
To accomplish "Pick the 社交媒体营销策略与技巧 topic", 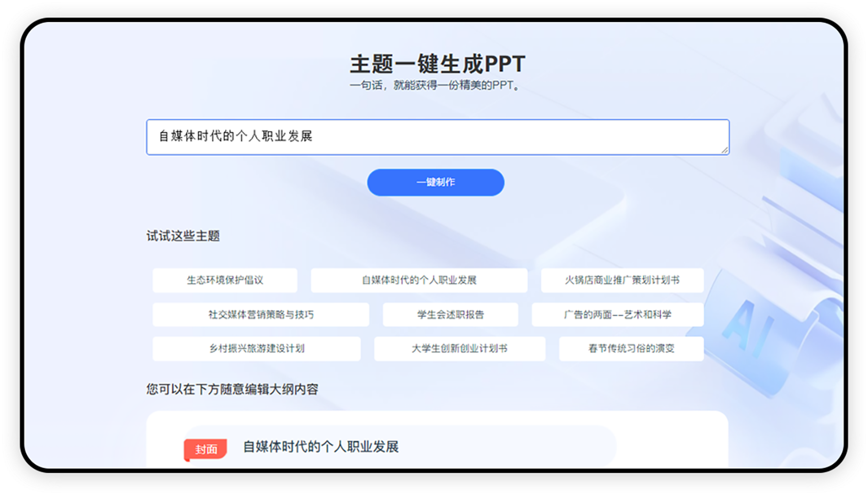I will tap(261, 314).
